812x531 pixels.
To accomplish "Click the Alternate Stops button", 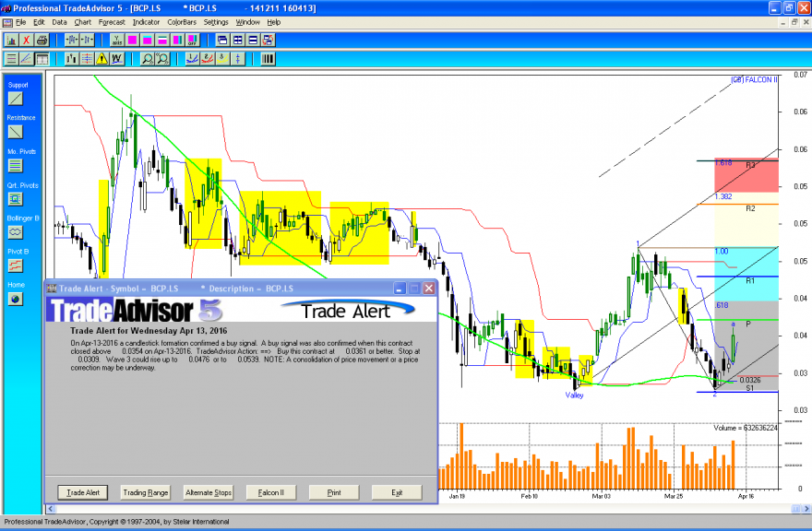I will click(x=209, y=492).
